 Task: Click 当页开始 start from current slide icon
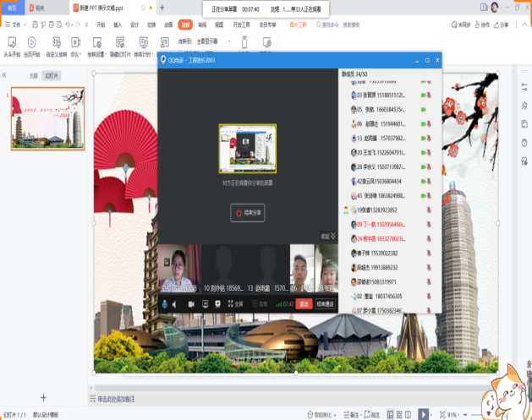(x=31, y=43)
